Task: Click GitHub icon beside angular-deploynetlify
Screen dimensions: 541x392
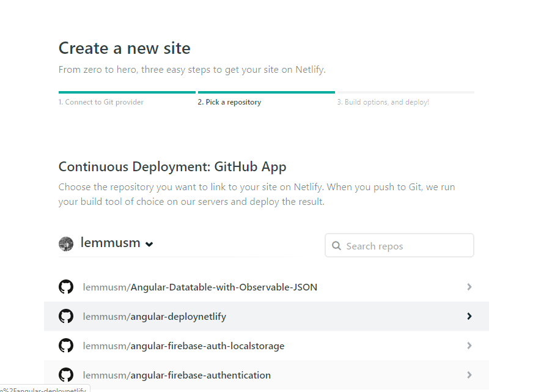Action: pyautogui.click(x=66, y=316)
